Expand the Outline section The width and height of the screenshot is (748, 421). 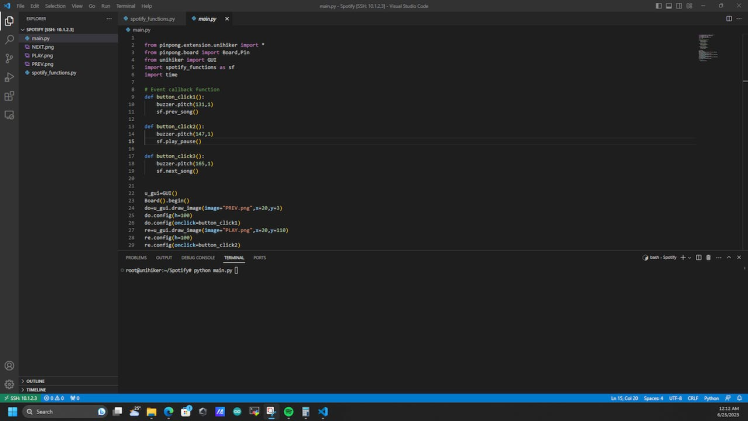coord(35,381)
